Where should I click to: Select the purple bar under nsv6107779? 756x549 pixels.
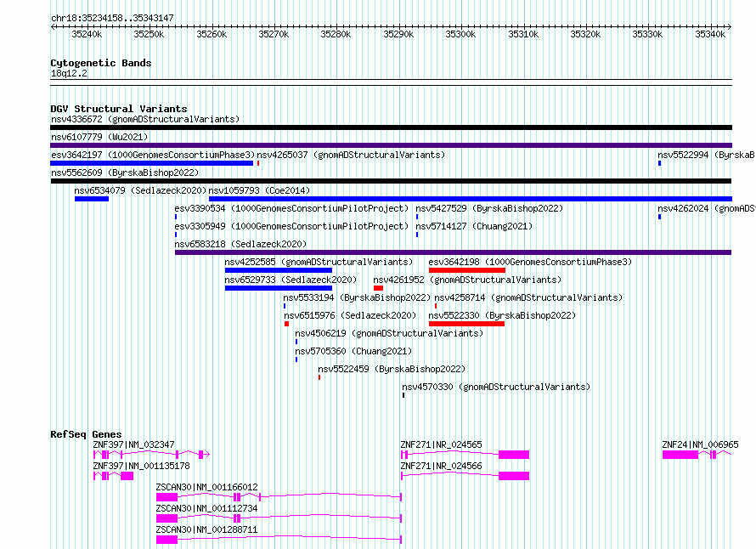pyautogui.click(x=391, y=145)
